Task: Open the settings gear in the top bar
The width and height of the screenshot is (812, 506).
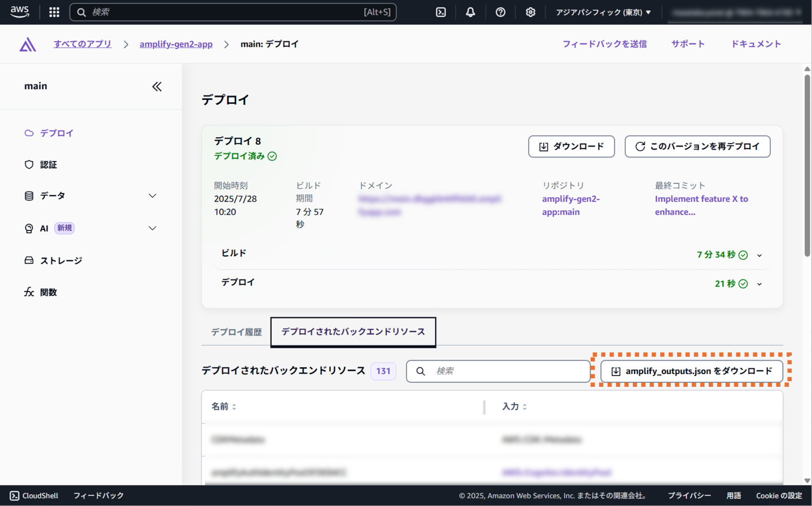Action: [x=530, y=12]
